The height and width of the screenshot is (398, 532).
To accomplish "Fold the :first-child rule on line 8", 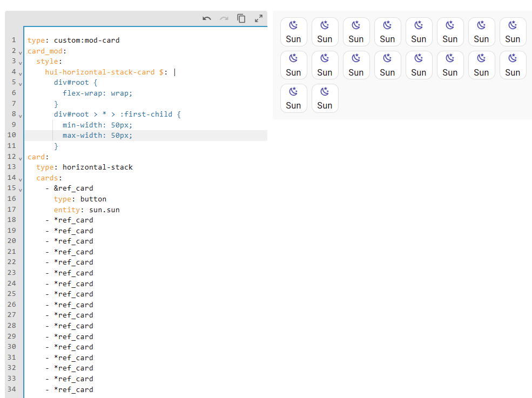I will [x=21, y=116].
